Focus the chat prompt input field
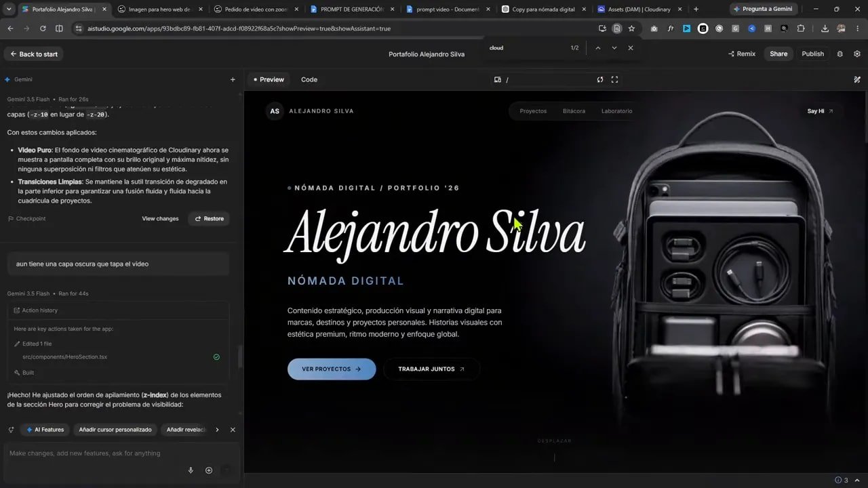The image size is (868, 488). point(121,453)
